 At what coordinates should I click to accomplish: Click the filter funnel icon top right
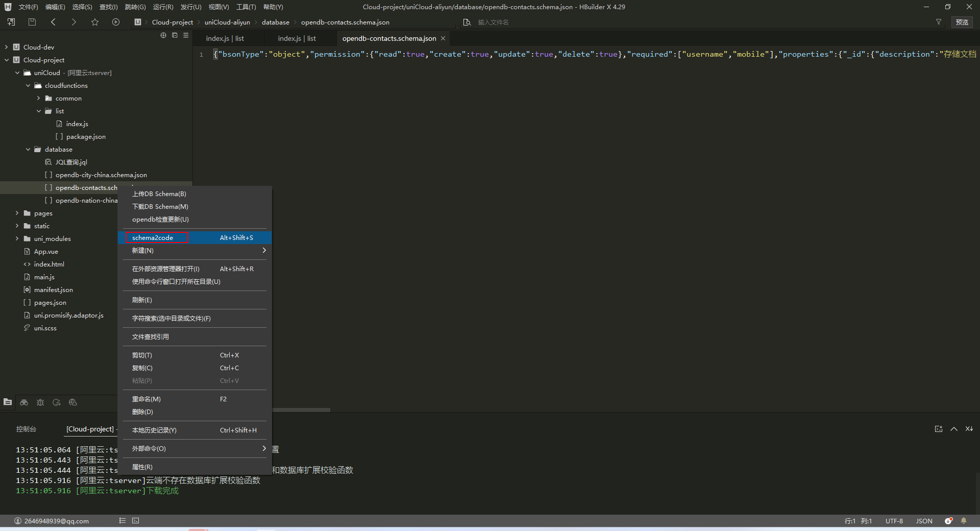tap(938, 22)
